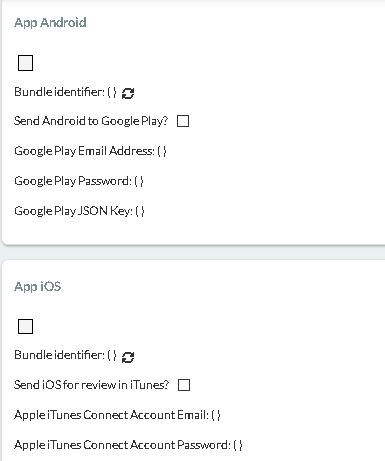The height and width of the screenshot is (461, 385).
Task: Click the 'Google Play JSON Key:' label text
Action: pos(74,211)
